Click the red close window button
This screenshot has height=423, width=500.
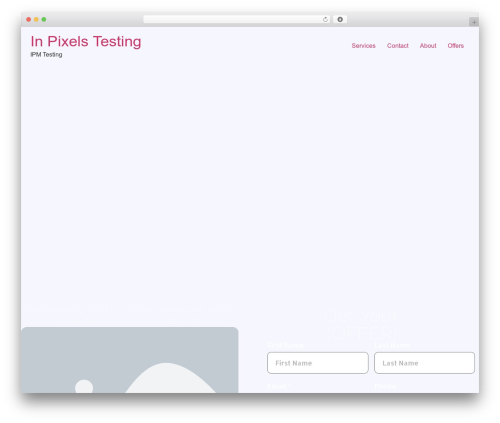point(29,20)
